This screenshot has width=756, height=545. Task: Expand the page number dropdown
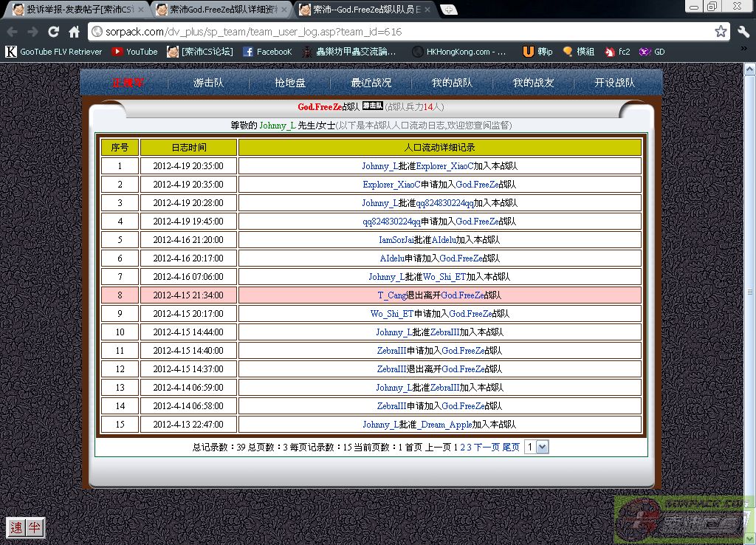tap(542, 447)
